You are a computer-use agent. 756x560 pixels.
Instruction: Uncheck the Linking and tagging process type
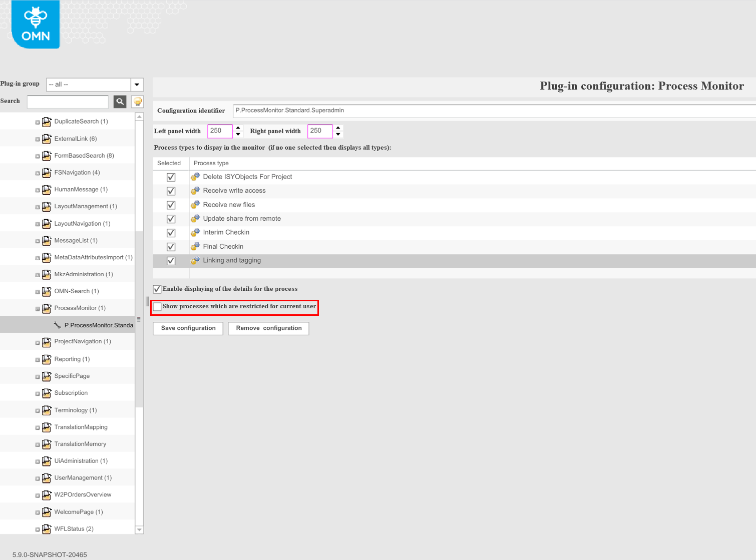click(x=171, y=260)
